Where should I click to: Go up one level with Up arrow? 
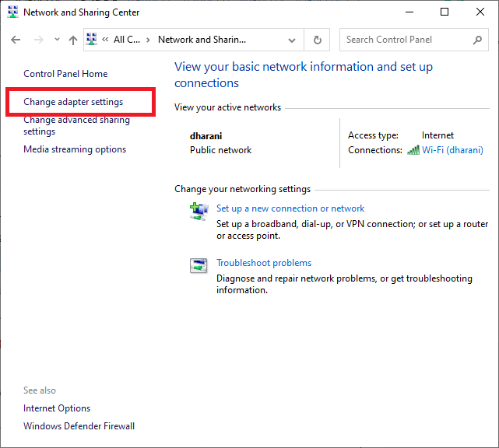tap(73, 40)
